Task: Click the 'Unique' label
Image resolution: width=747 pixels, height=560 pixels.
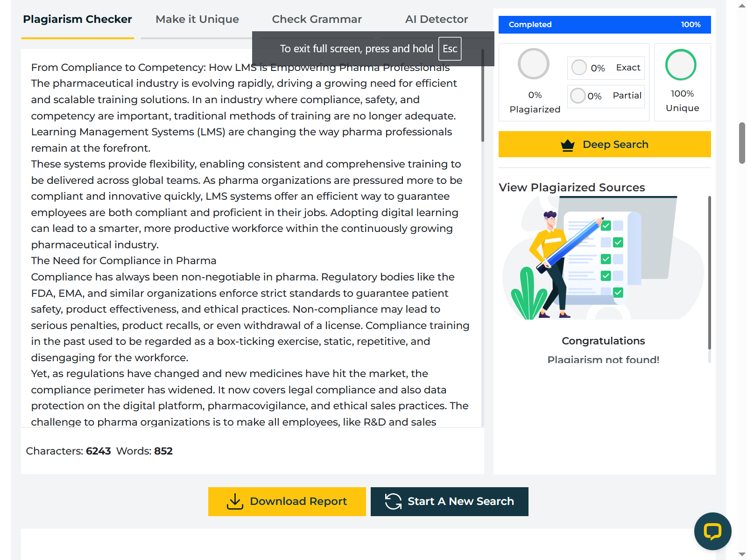Action: pyautogui.click(x=682, y=108)
